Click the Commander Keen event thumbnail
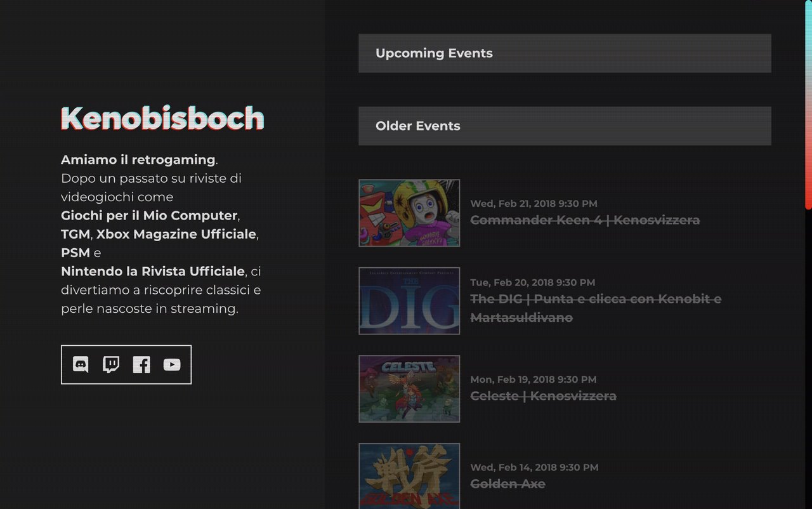812x509 pixels. pyautogui.click(x=409, y=213)
